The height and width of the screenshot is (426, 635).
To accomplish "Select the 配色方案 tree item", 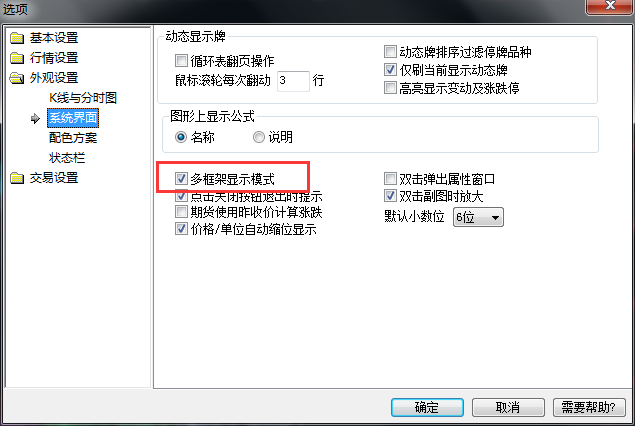I will (x=73, y=138).
